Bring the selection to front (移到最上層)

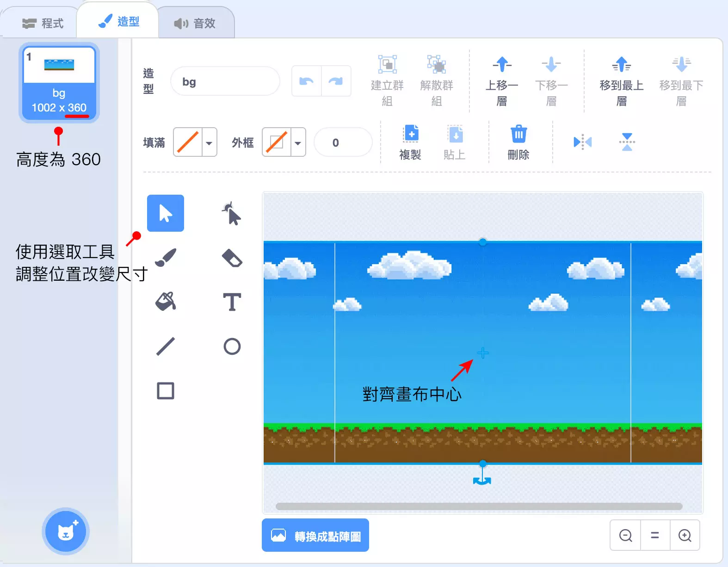tap(621, 64)
